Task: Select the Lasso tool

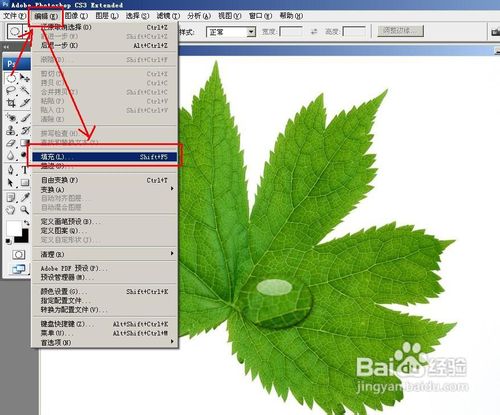Action: point(11,91)
